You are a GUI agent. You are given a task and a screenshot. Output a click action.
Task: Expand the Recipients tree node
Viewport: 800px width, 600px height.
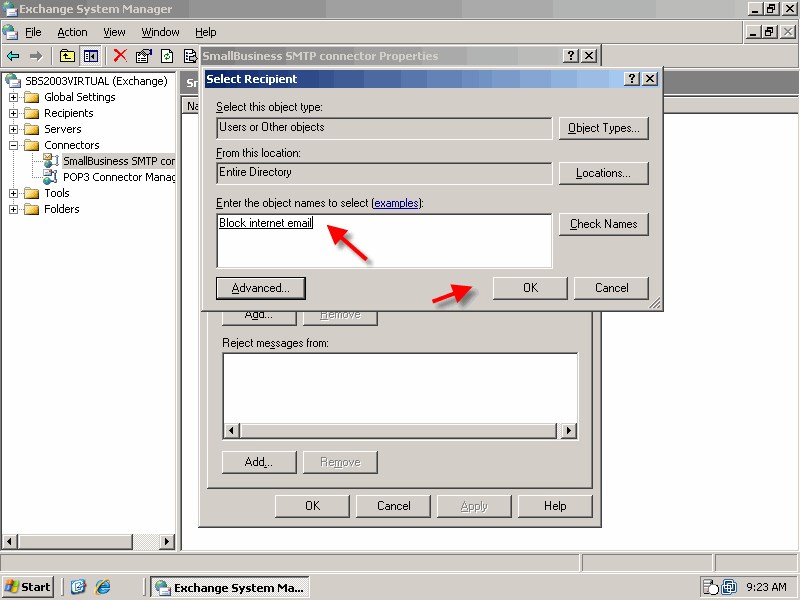click(x=14, y=113)
